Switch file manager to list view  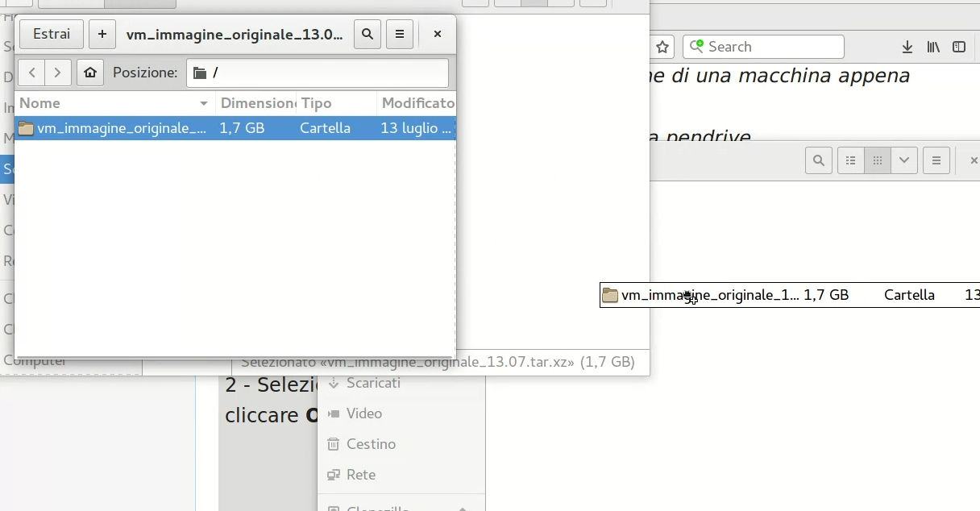point(851,160)
